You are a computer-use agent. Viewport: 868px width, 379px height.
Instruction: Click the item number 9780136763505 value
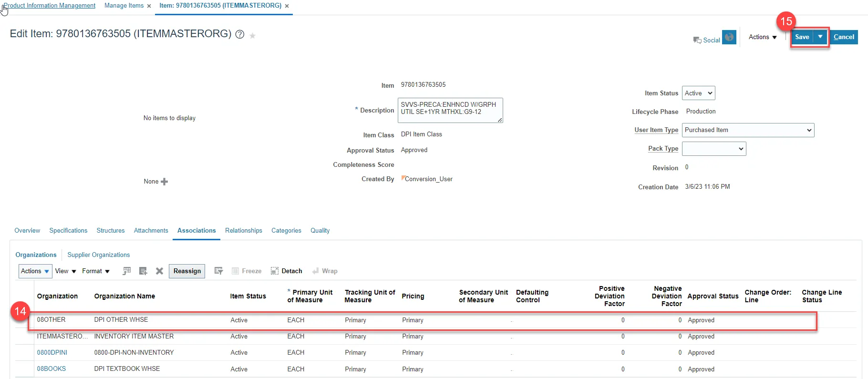[423, 85]
